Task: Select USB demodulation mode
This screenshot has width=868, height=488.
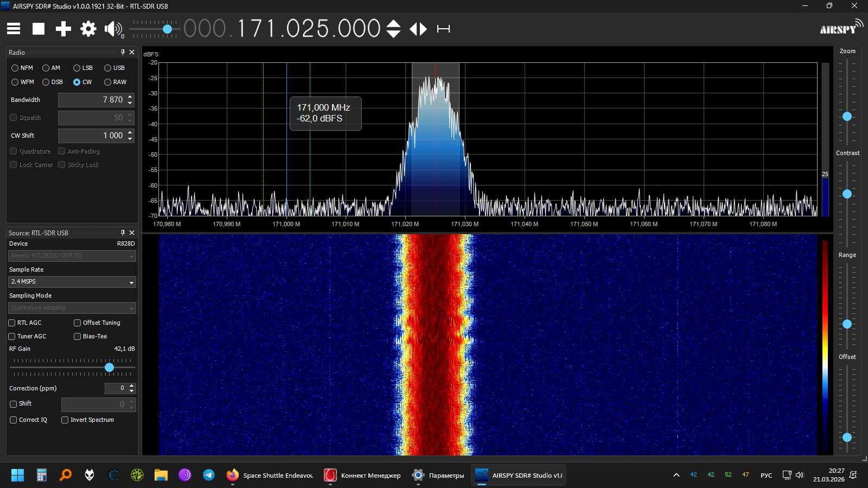Action: coord(108,68)
